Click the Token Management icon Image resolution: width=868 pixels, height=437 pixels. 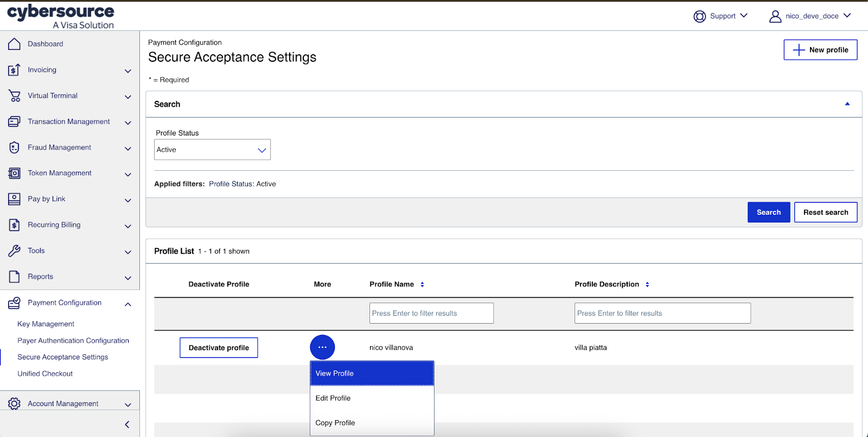pos(14,173)
